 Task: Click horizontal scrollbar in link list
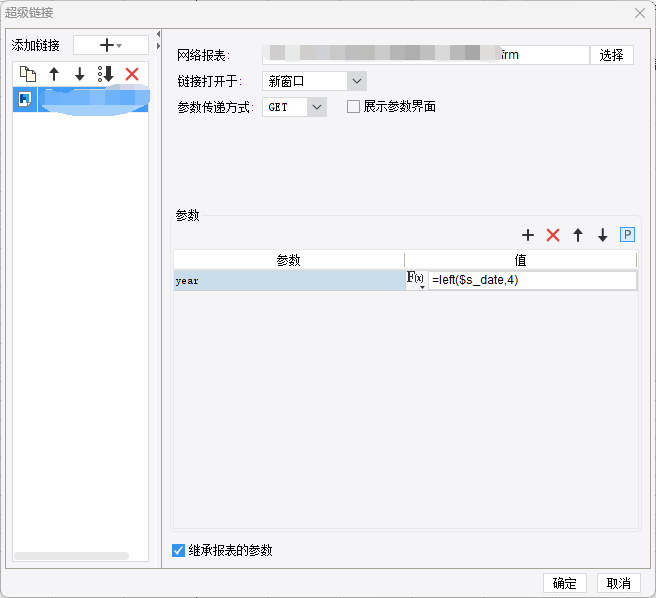click(72, 556)
